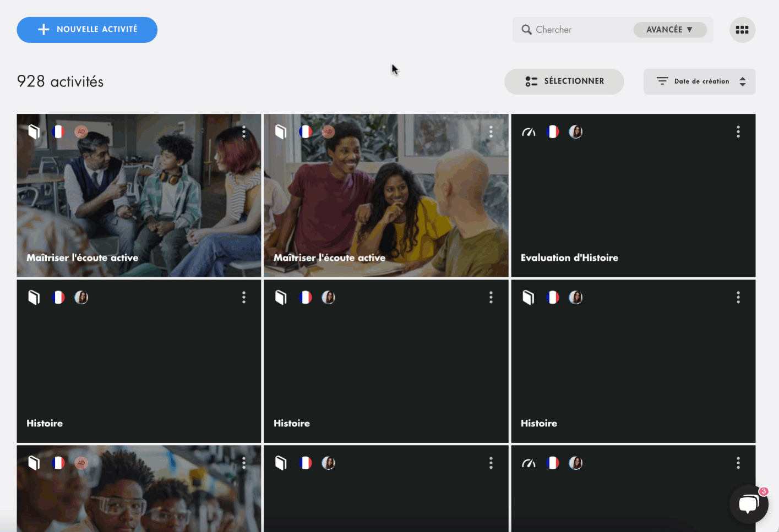Click French flag on Evaluation d'Histoire card
The width and height of the screenshot is (779, 532).
tap(553, 132)
